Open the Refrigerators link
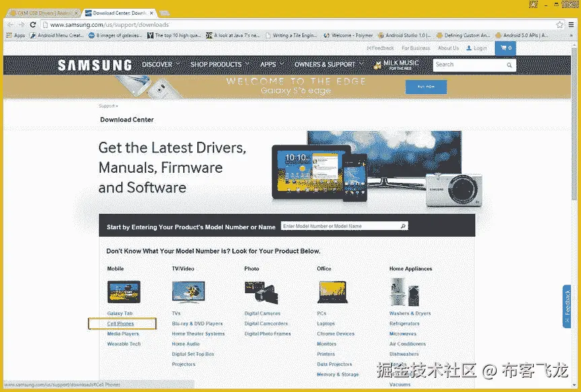Screen dimensions: 581x392 (404, 323)
